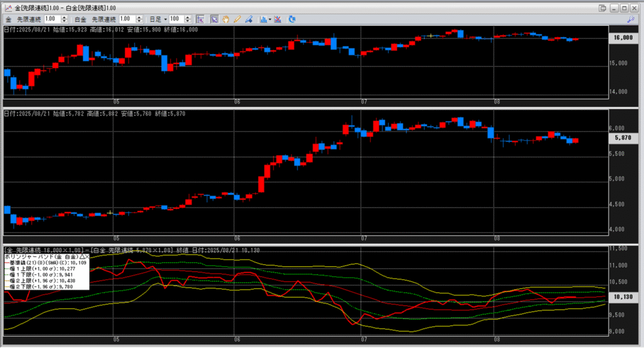Collapse Bollinger Band legend with triangle

(x=82, y=257)
